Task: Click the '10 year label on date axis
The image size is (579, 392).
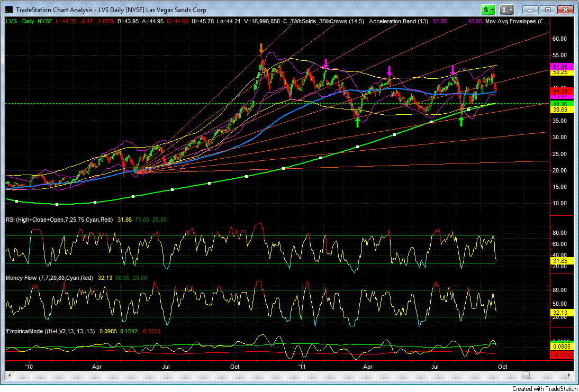Action: point(29,367)
